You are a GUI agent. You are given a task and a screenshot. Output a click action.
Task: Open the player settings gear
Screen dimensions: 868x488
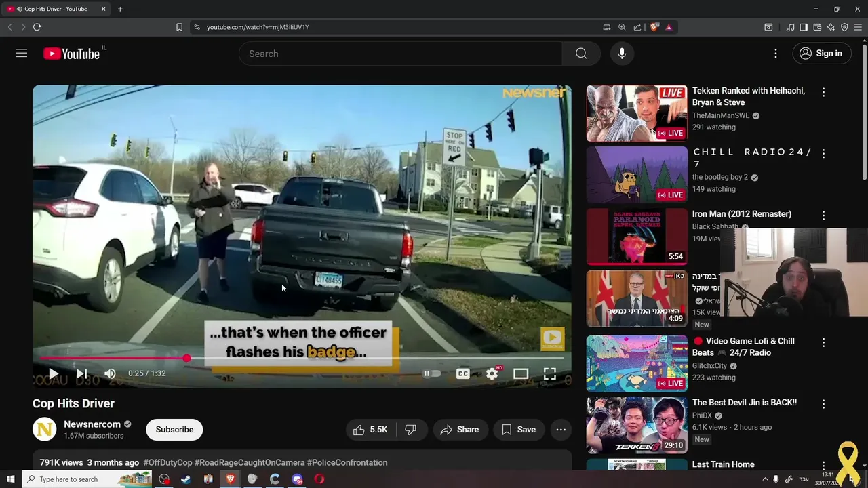[x=492, y=373]
